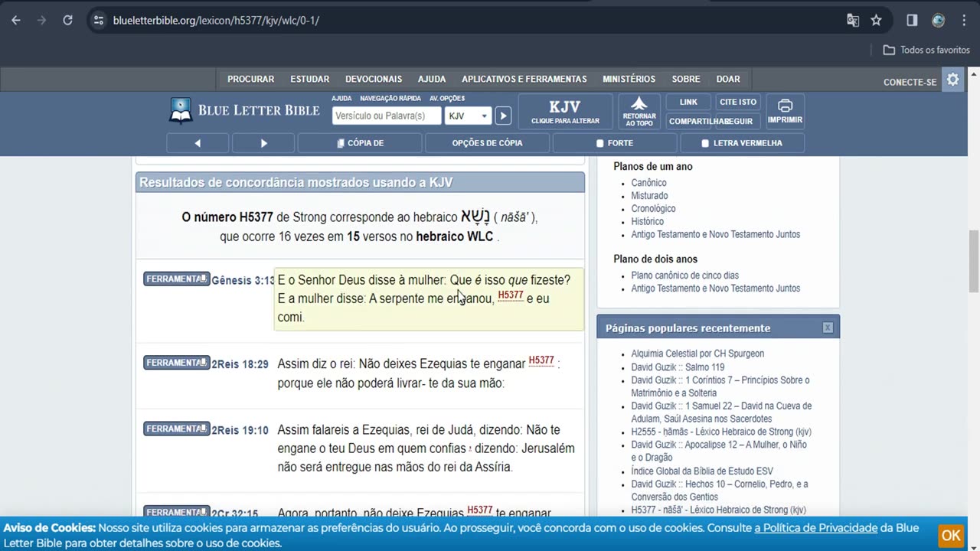Click the Cópia de button
Image resolution: width=980 pixels, height=551 pixels.
[x=360, y=143]
